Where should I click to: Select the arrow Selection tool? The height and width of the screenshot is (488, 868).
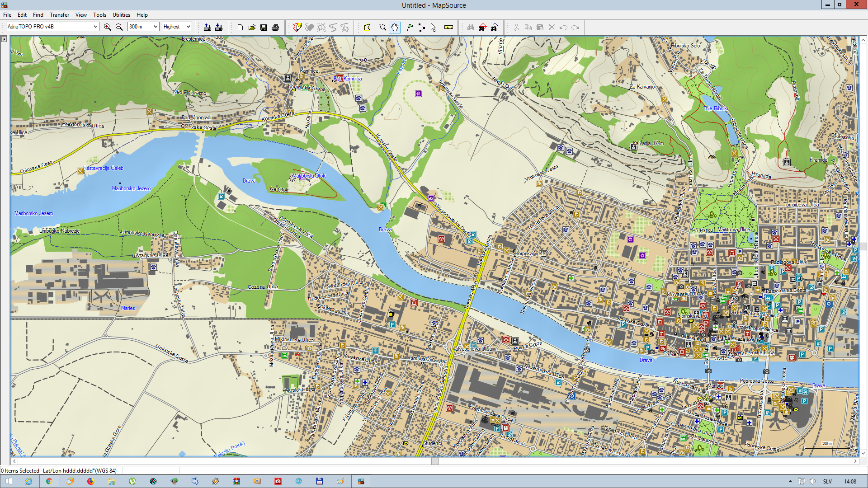434,27
